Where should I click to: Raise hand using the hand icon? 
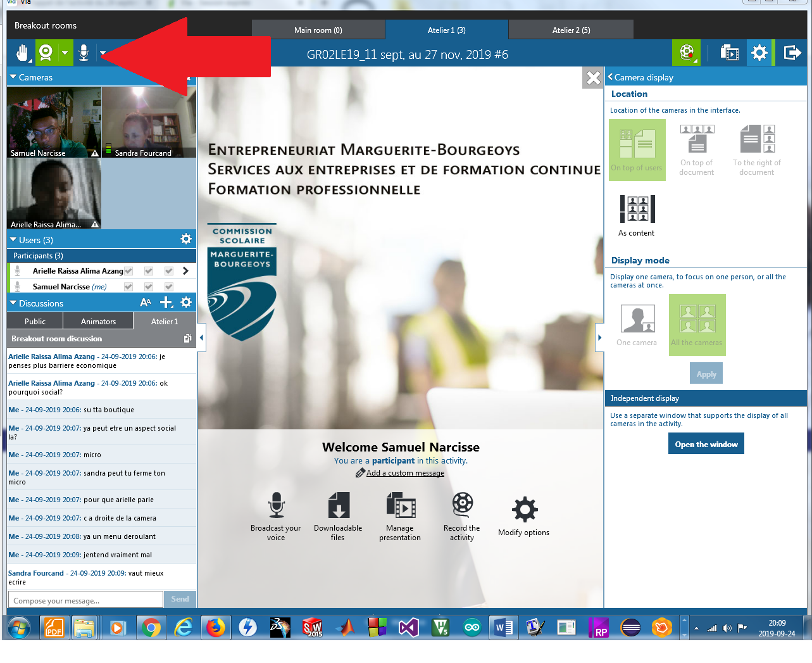pyautogui.click(x=23, y=53)
